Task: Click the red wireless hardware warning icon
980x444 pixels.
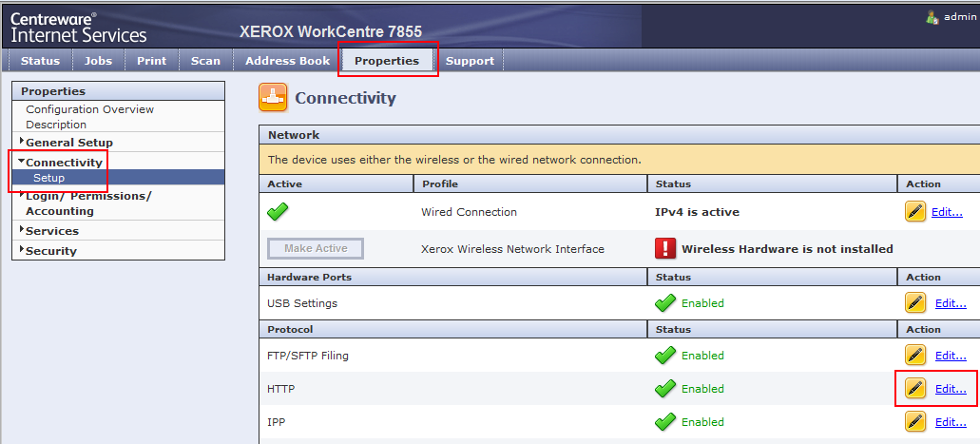Action: point(665,248)
